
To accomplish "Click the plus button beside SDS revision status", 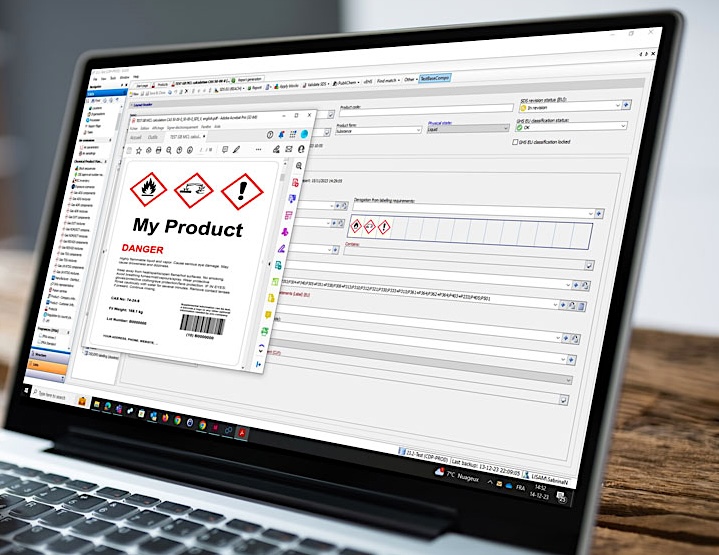I will pos(626,105).
